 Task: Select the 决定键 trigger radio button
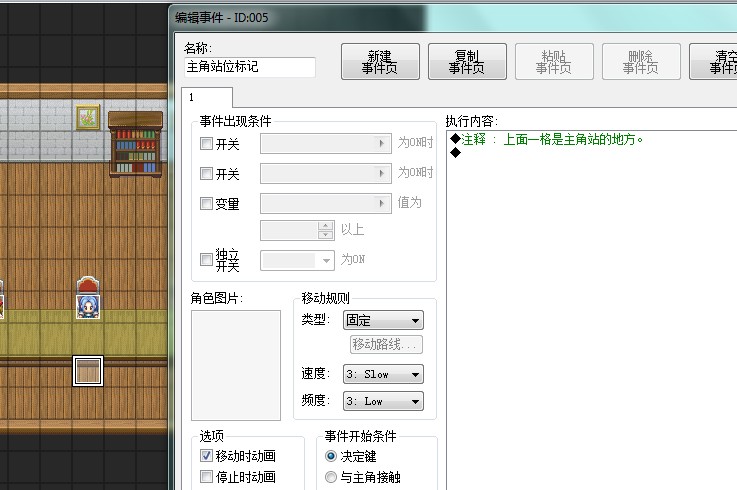click(331, 456)
